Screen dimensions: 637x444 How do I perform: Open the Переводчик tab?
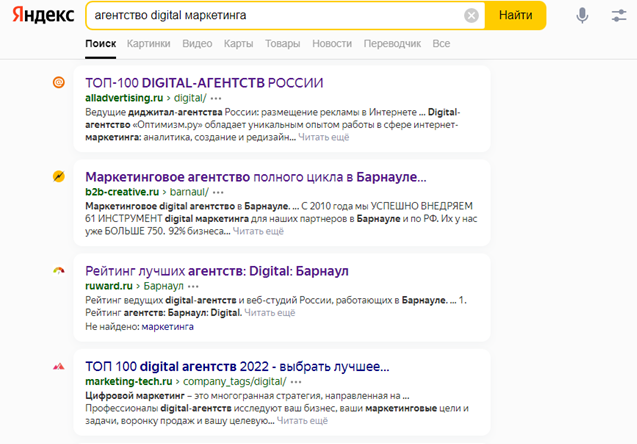pyautogui.click(x=392, y=43)
